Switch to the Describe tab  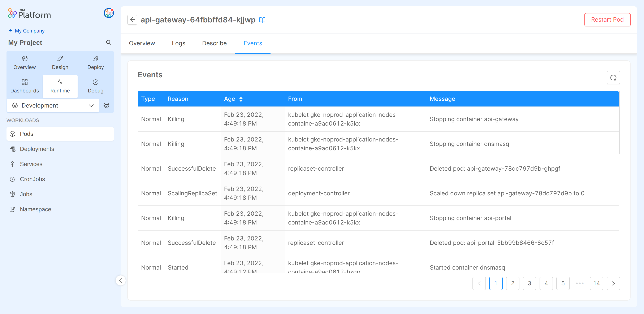coord(214,43)
